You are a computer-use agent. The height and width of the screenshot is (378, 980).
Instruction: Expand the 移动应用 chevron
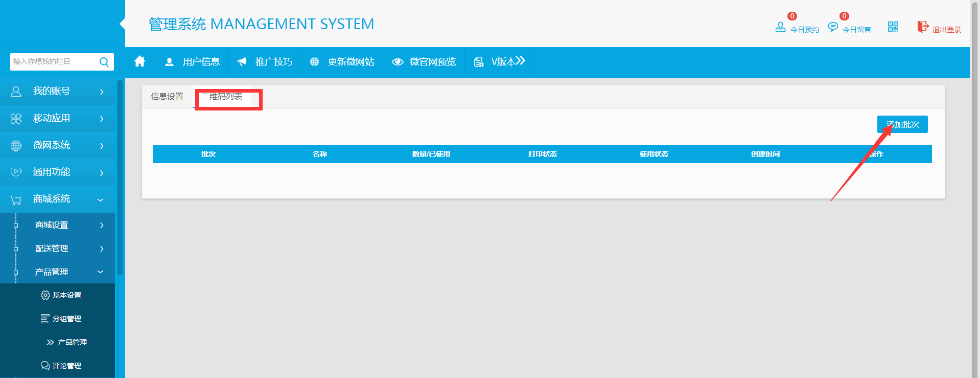(x=102, y=119)
